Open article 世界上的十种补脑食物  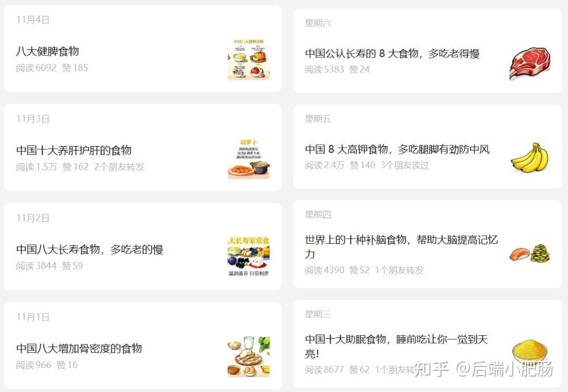point(402,247)
